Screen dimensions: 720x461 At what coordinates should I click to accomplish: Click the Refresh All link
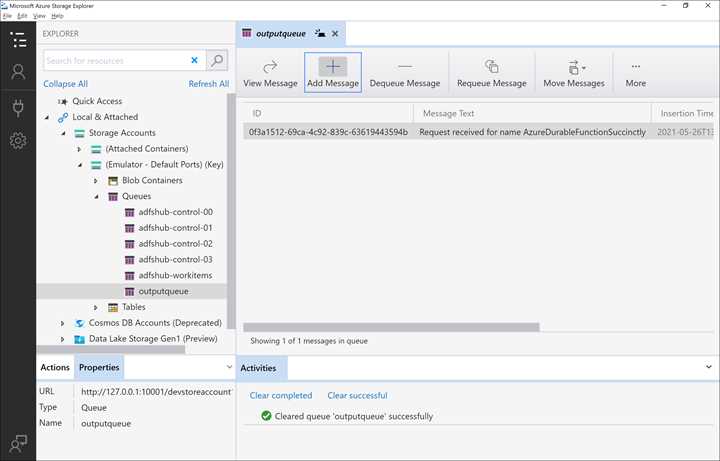(x=209, y=84)
